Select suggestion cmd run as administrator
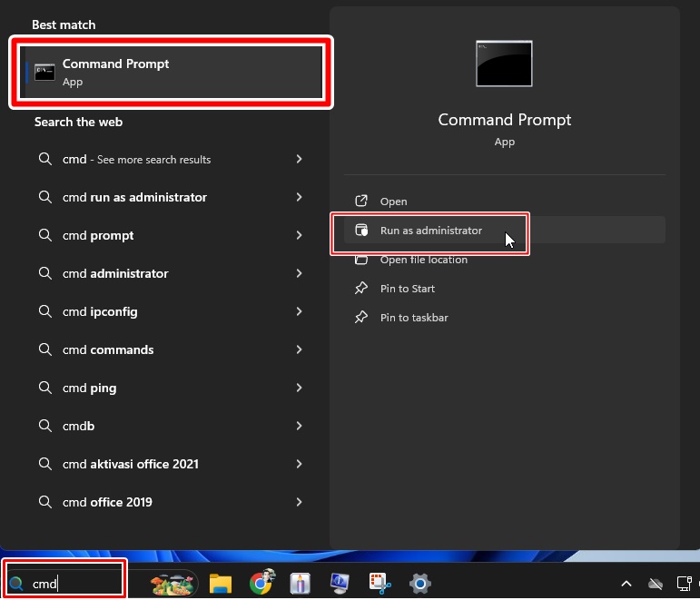 (171, 197)
